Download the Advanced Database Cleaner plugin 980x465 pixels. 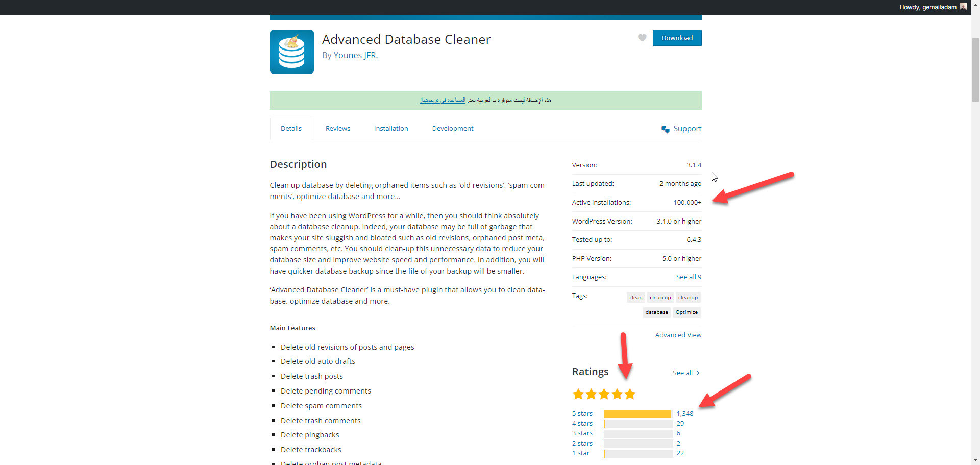(x=677, y=38)
